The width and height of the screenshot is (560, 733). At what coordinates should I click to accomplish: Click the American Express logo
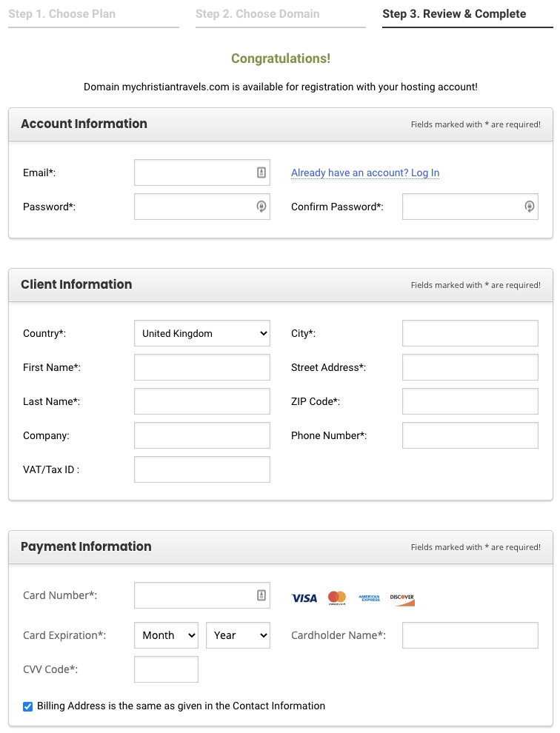click(369, 598)
